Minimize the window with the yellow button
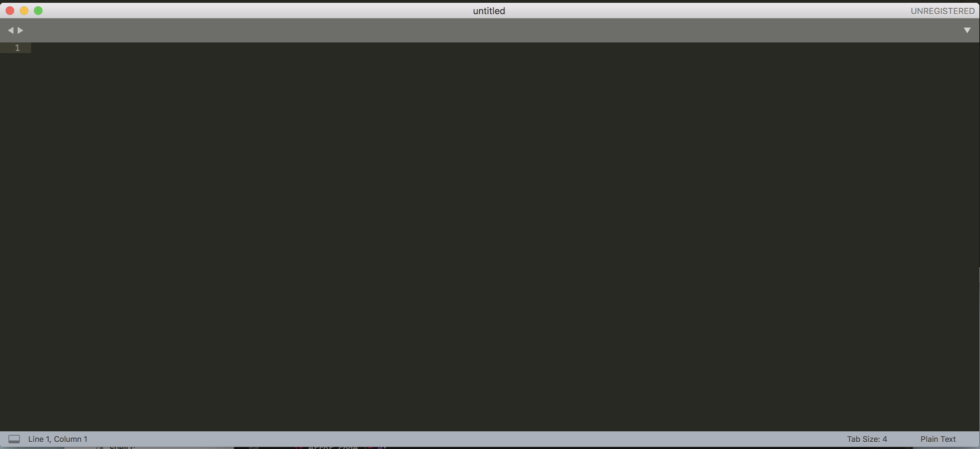This screenshot has height=449, width=980. 24,11
